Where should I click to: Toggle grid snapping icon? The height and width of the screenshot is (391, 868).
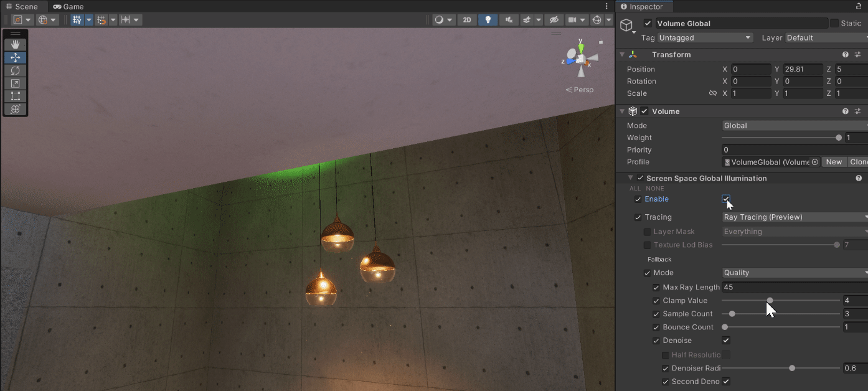pos(101,20)
